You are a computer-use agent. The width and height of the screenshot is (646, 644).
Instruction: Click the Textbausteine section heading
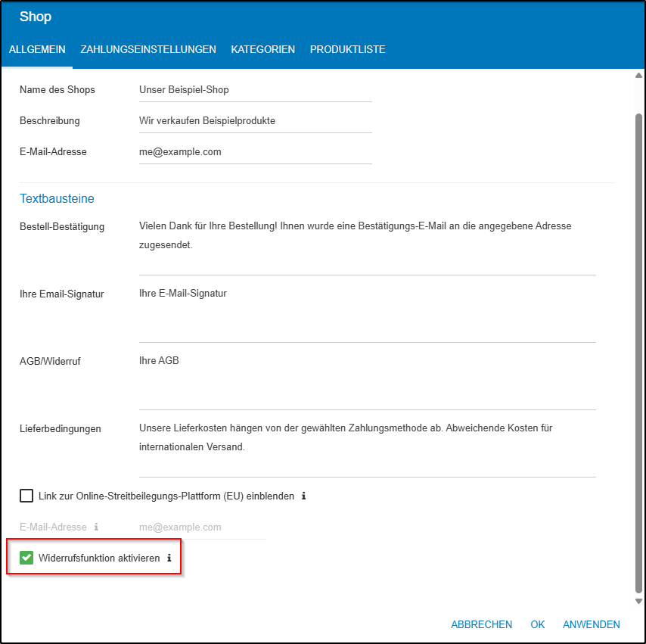[57, 198]
